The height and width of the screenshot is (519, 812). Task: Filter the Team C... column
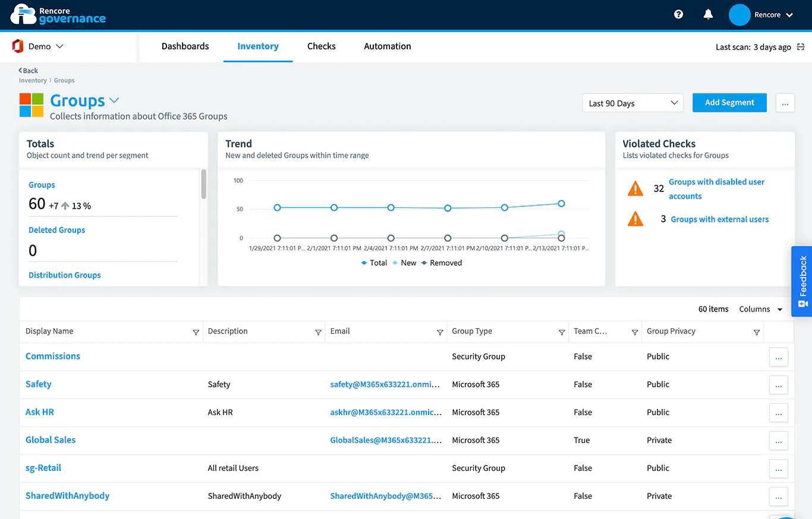pos(635,332)
